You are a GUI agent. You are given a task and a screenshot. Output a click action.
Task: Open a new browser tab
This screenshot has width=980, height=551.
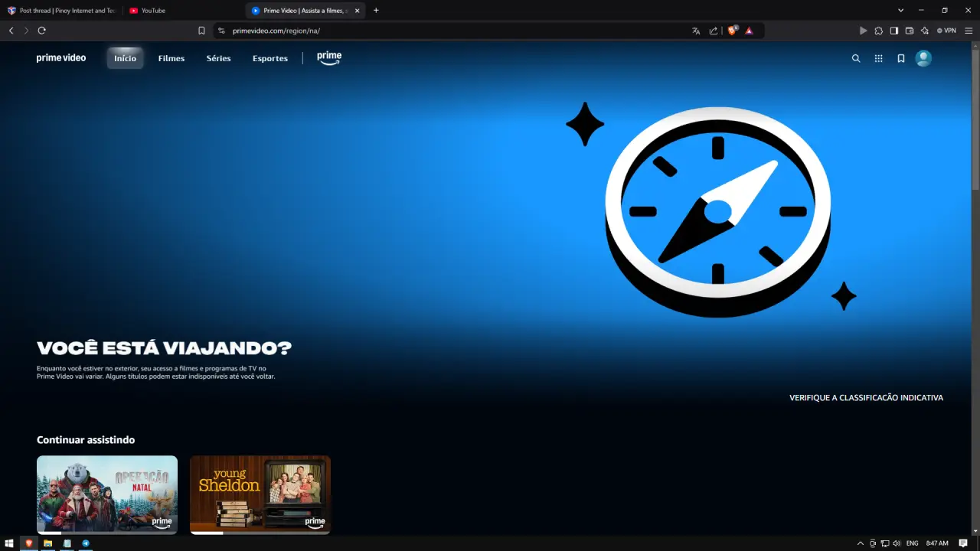click(376, 11)
